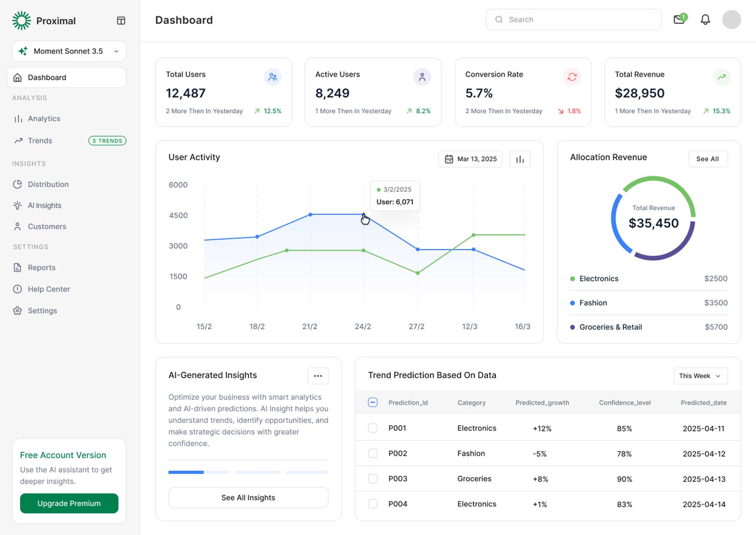Click See All in Allocation Revenue

pos(708,159)
